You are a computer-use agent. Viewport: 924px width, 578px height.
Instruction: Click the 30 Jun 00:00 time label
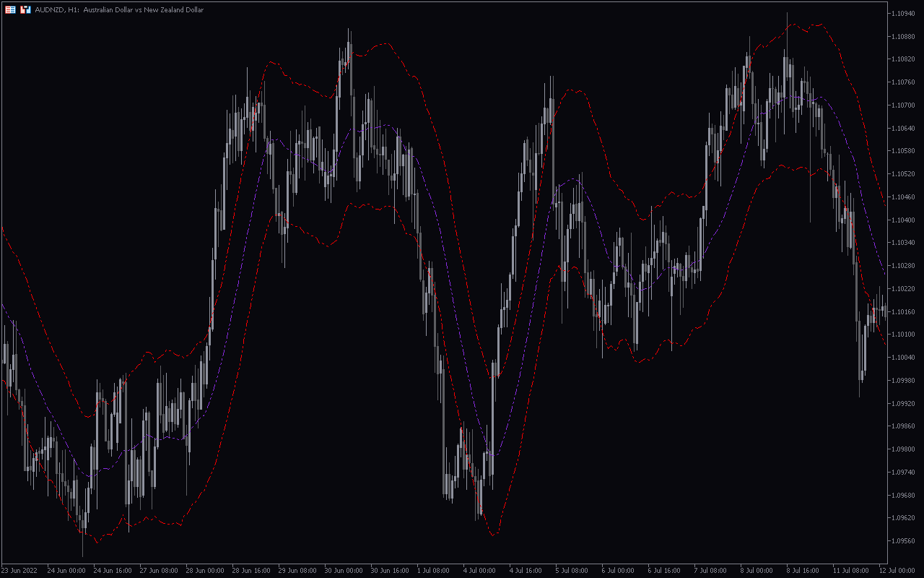coord(344,571)
